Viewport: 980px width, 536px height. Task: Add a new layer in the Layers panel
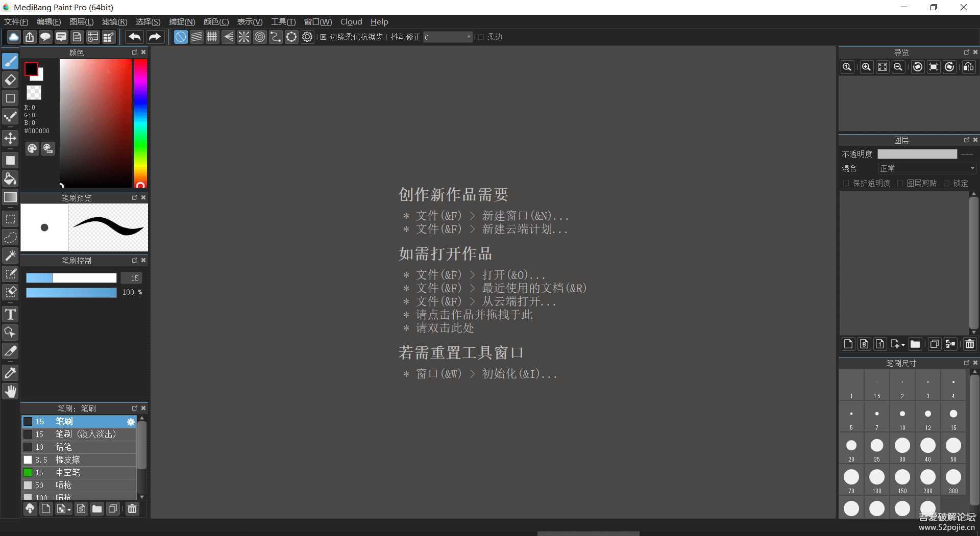coord(848,344)
